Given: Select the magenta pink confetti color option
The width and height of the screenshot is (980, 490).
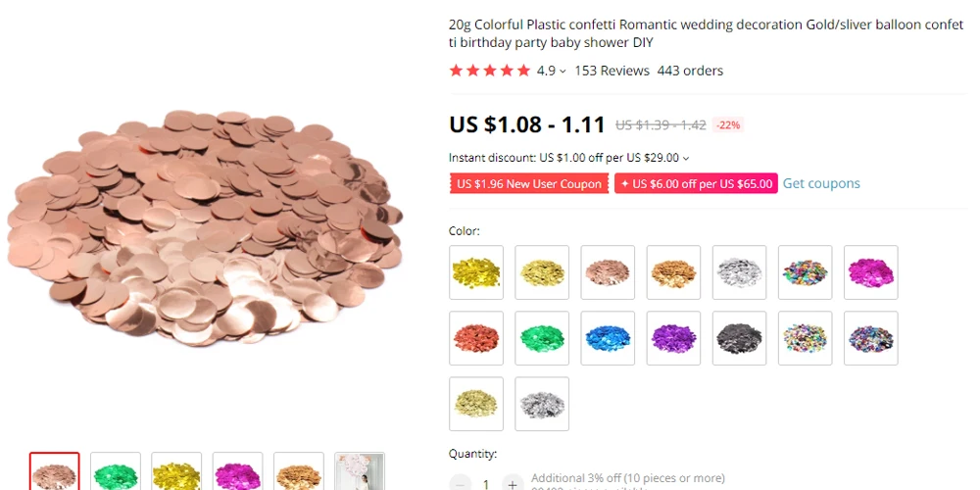Looking at the screenshot, I should (x=870, y=272).
